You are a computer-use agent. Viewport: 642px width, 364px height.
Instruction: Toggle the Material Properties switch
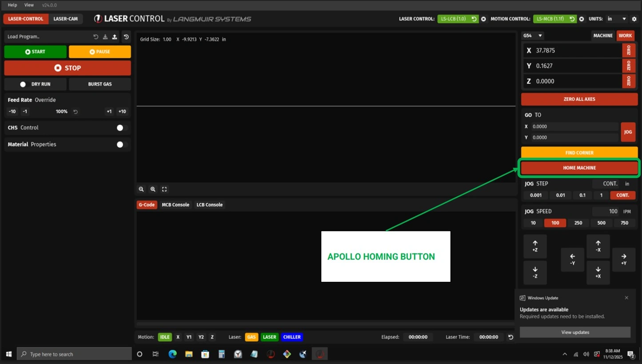[x=120, y=144]
